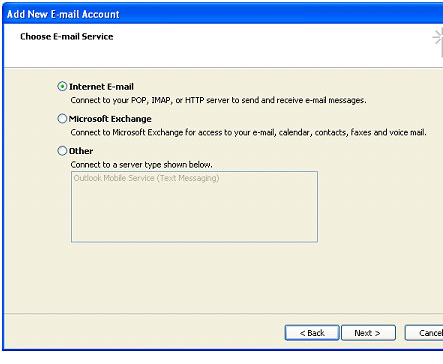Click the "Connect to a server type shown below" text
Viewport: 443px width, 364px height.
click(x=141, y=165)
